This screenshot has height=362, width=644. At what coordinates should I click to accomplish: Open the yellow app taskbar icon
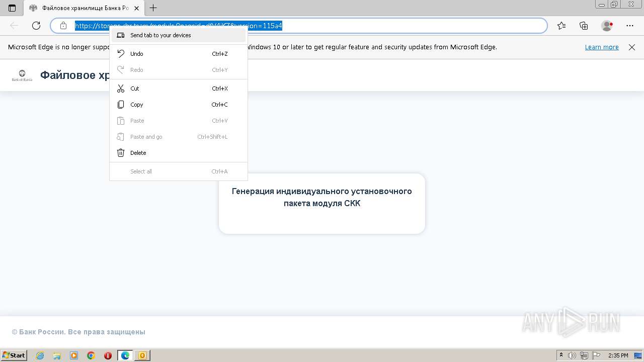[x=142, y=355]
